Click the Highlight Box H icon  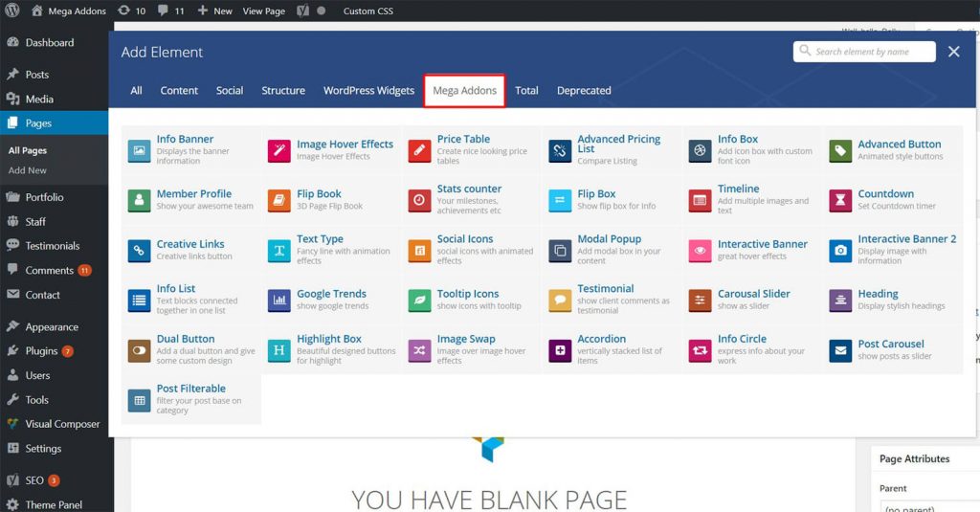click(x=279, y=350)
